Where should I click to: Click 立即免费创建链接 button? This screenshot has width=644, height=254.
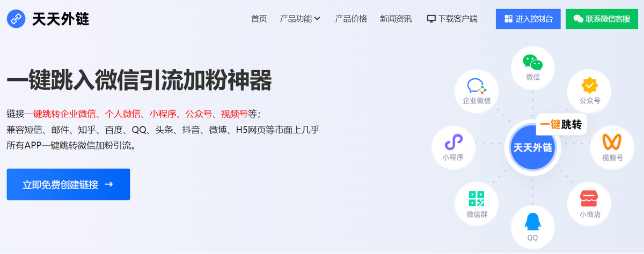tap(68, 184)
